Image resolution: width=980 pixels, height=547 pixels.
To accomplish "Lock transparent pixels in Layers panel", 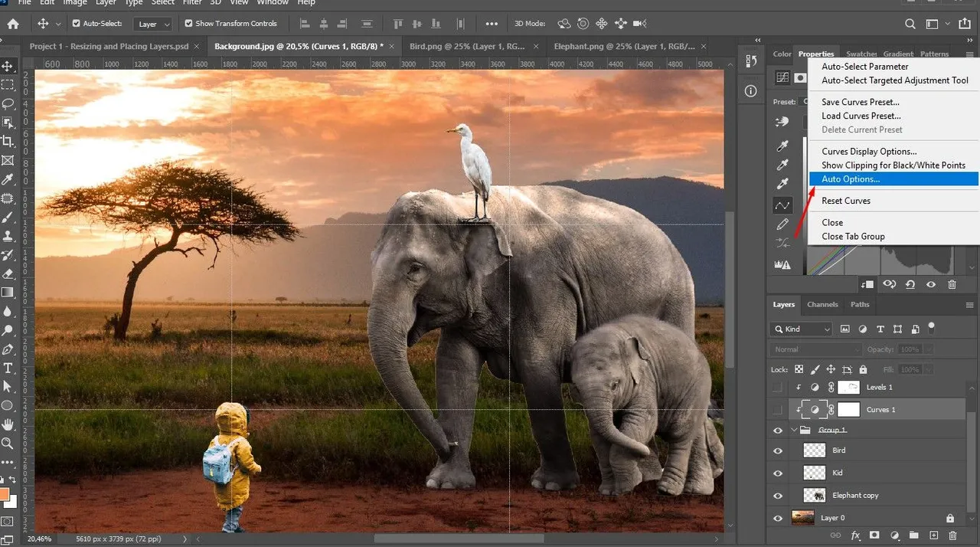I will point(799,369).
